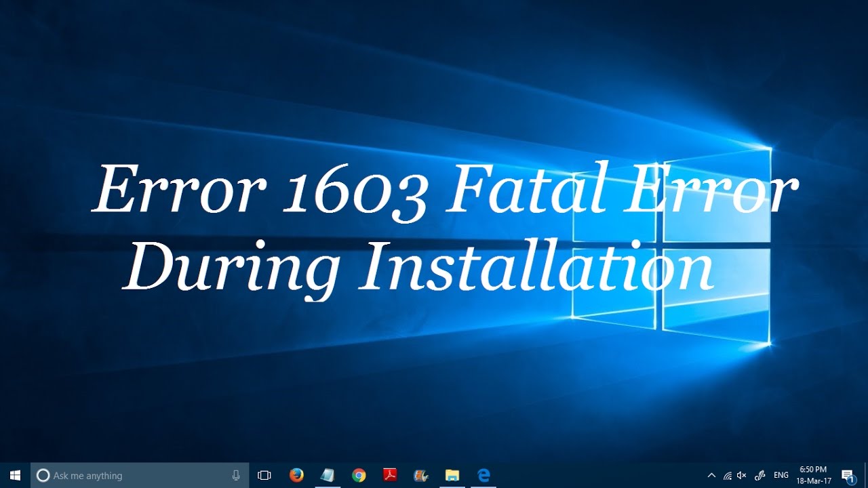Open the Windows Start menu
The height and width of the screenshot is (488, 868).
click(x=15, y=475)
